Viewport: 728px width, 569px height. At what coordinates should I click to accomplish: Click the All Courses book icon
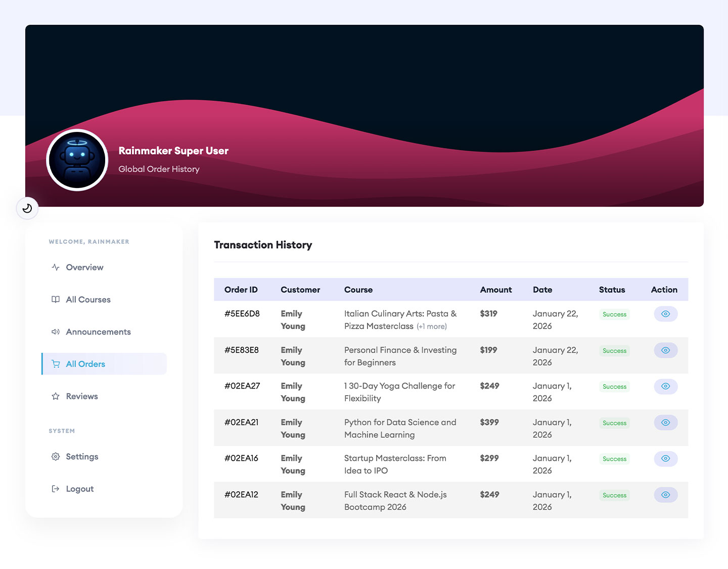[56, 300]
